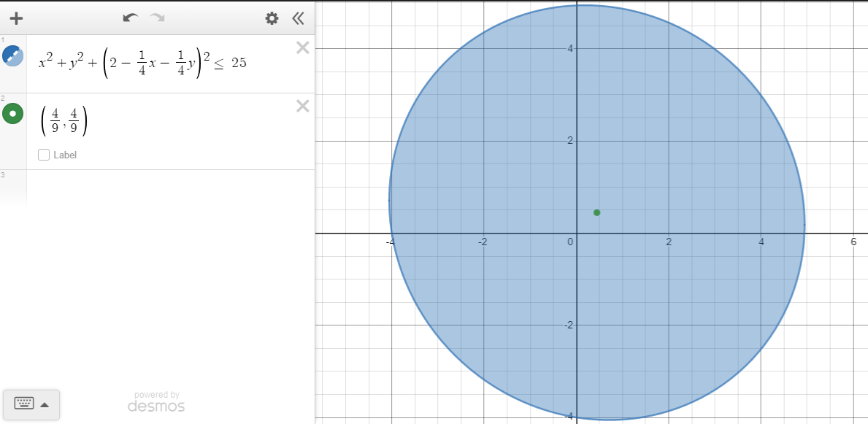Collapse the expression list panel
The height and width of the screenshot is (424, 868).
pyautogui.click(x=298, y=18)
